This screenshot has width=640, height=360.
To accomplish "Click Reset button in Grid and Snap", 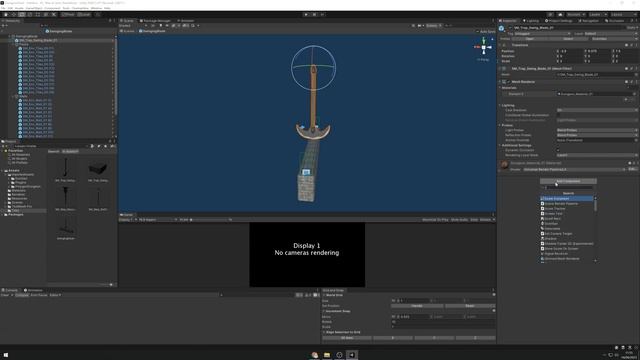I will (x=470, y=306).
